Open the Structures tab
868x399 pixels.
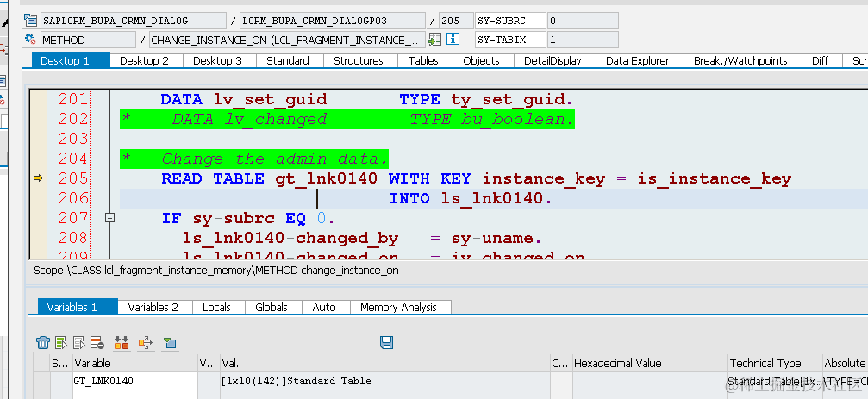tap(359, 61)
